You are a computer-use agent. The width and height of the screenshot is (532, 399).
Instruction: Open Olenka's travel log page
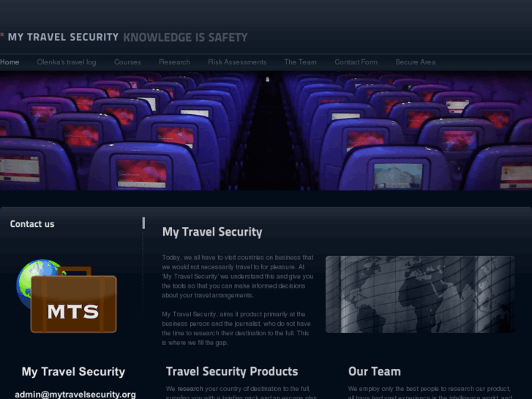[x=67, y=62]
